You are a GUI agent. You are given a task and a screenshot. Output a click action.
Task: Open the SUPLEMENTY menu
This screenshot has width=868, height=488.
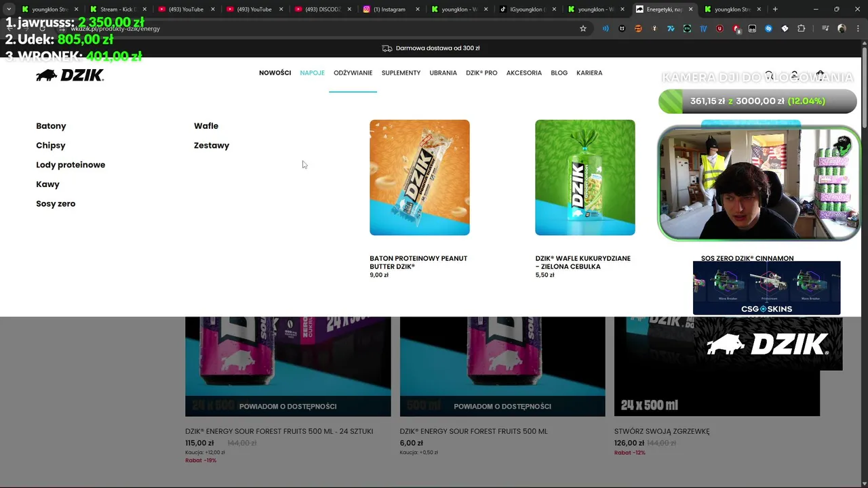[401, 73]
